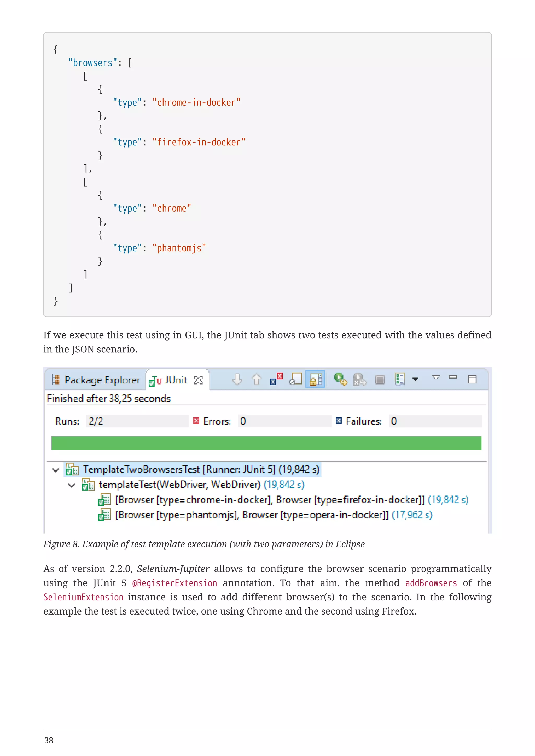Click the phantomjs test passed icon
535x756 pixels.
coord(104,515)
